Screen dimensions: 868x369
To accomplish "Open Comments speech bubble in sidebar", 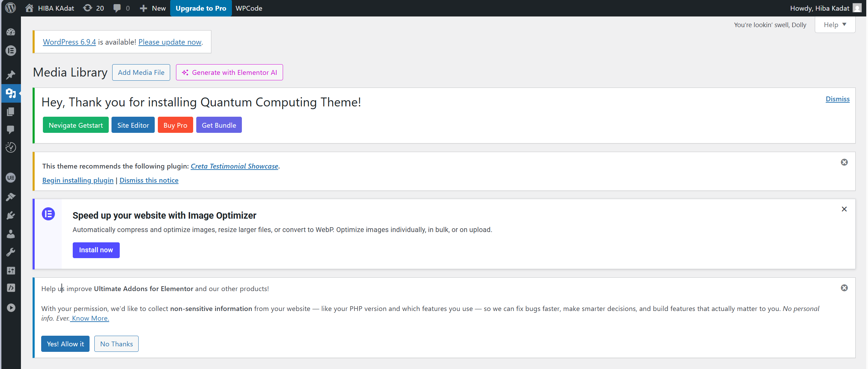I will click(x=11, y=129).
